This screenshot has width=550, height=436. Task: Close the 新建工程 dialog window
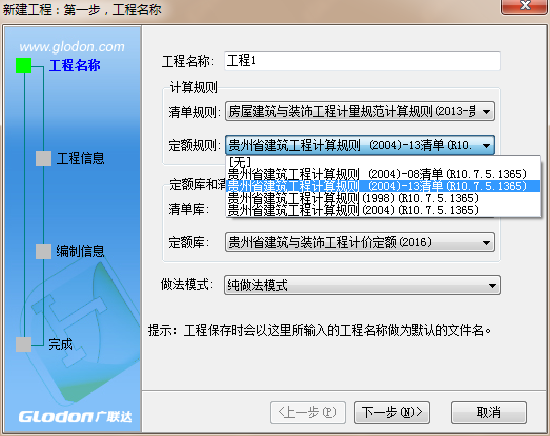[x=524, y=6]
